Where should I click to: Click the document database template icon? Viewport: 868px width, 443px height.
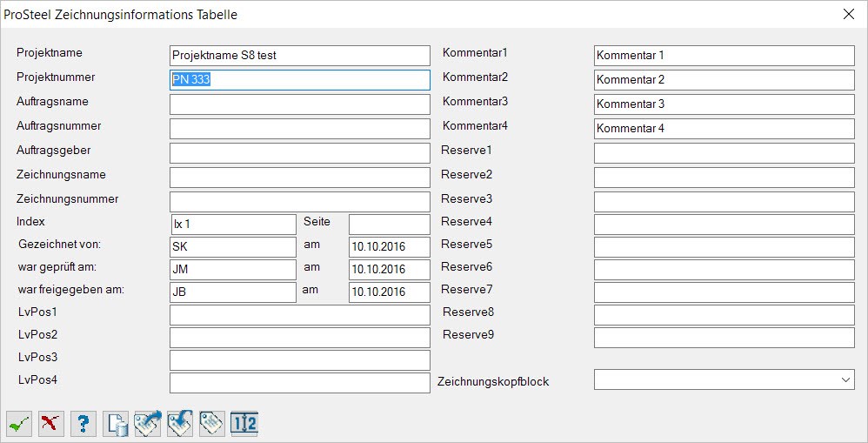point(116,424)
